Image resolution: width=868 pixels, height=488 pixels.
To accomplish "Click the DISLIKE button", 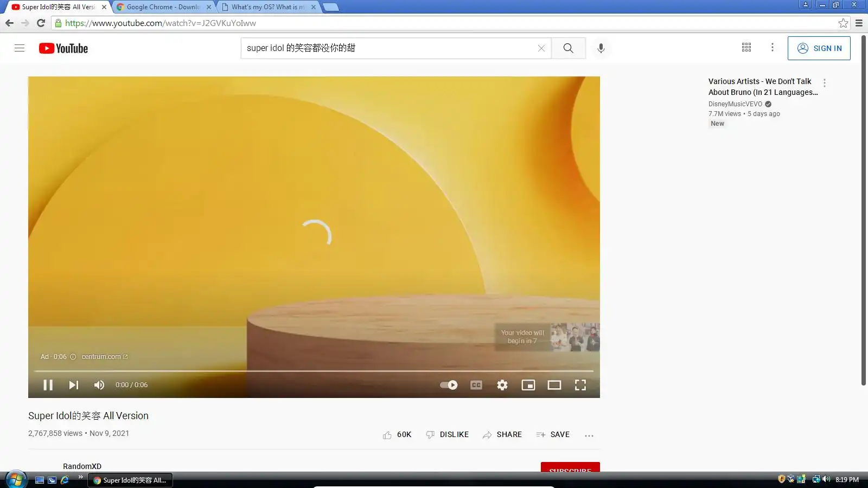I will (x=448, y=435).
